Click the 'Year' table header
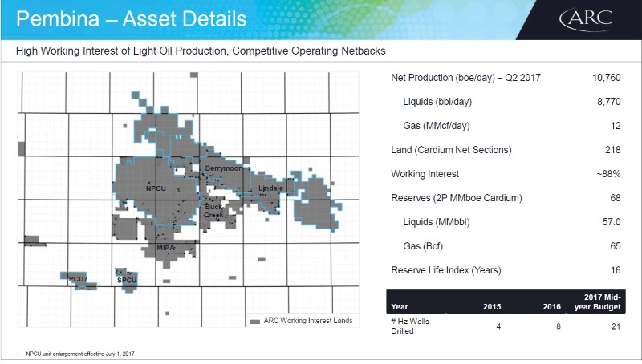The width and height of the screenshot is (642, 364). click(399, 307)
